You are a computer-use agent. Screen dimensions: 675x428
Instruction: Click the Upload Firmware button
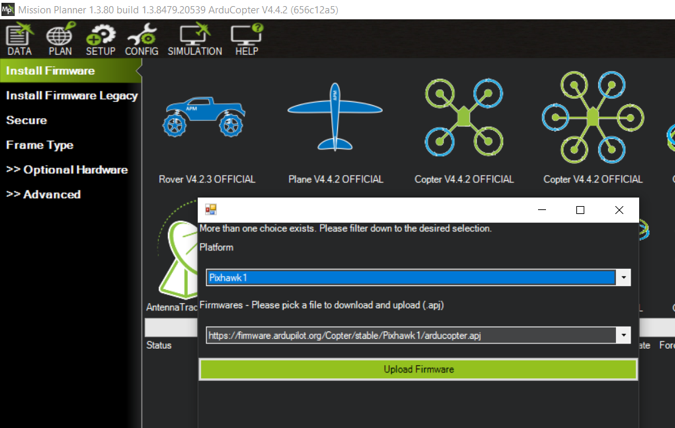pos(418,369)
